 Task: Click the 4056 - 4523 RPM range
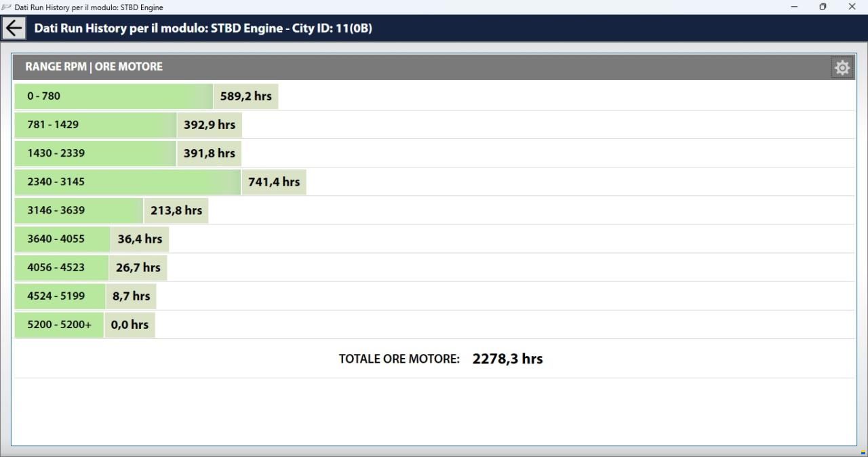pos(62,267)
